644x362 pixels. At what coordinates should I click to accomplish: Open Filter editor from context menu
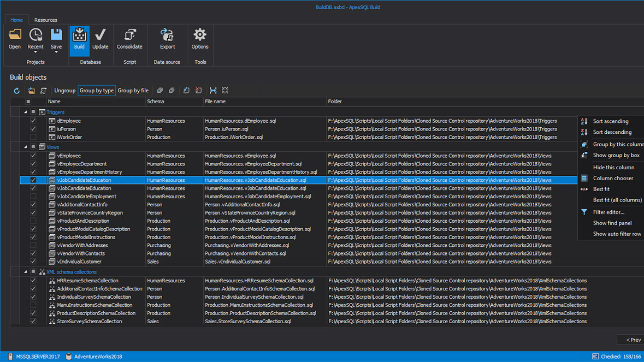click(611, 212)
